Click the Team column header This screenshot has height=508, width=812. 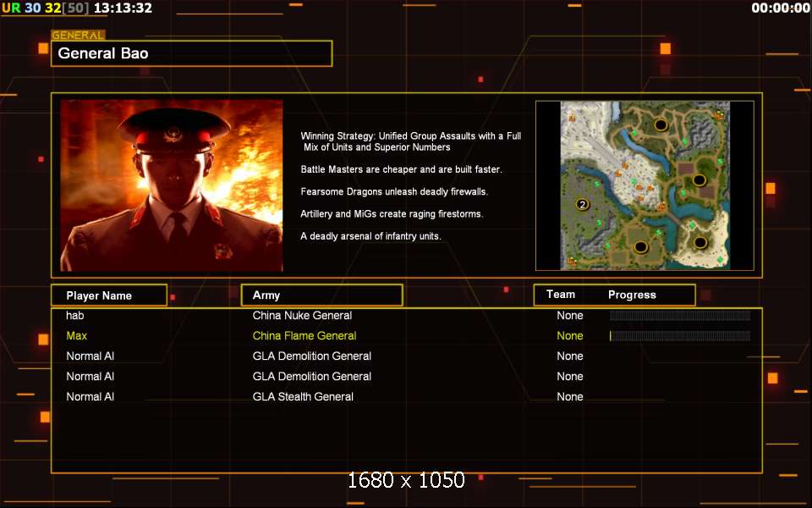561,295
